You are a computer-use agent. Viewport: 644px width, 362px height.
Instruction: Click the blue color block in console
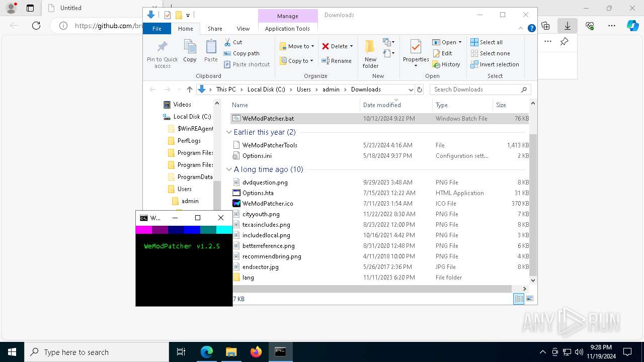tap(192, 230)
